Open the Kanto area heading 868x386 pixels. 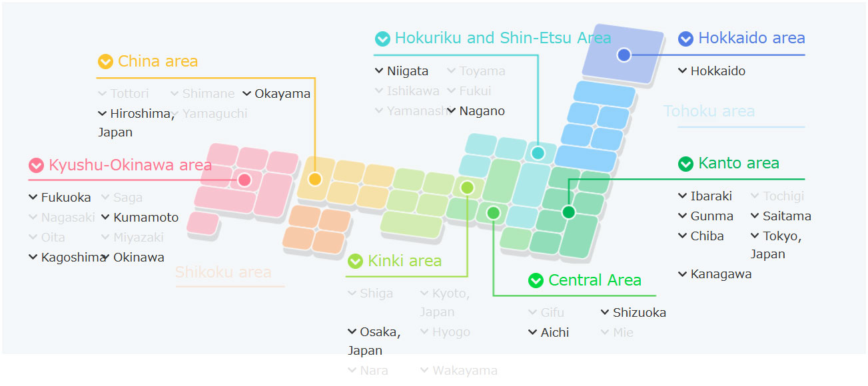point(738,164)
